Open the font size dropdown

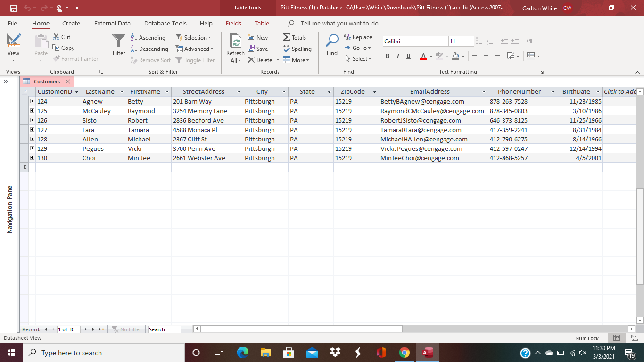point(470,41)
